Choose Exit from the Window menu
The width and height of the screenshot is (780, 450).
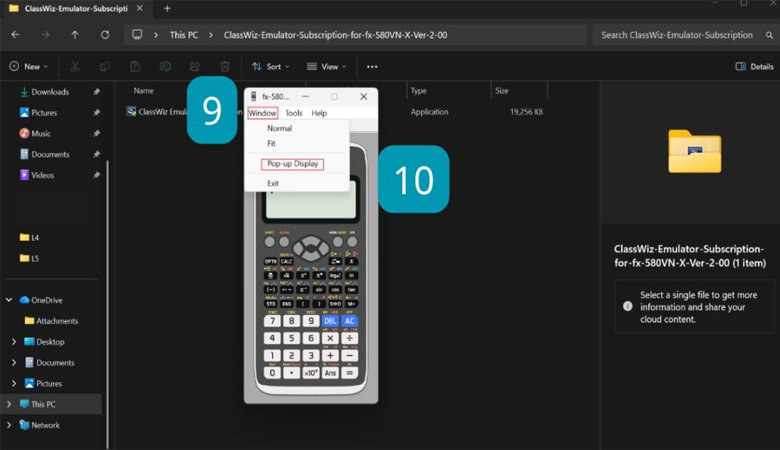click(x=273, y=183)
